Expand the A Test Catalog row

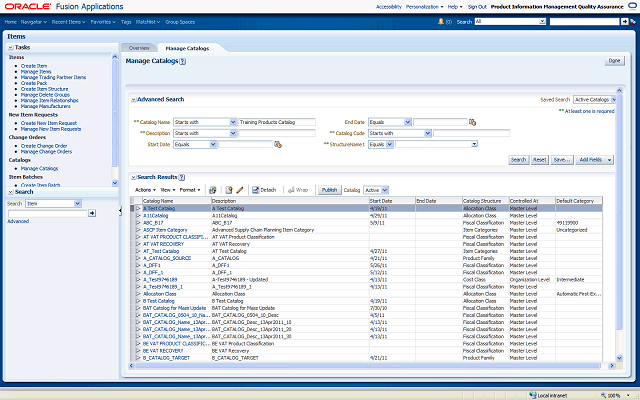tap(138, 208)
